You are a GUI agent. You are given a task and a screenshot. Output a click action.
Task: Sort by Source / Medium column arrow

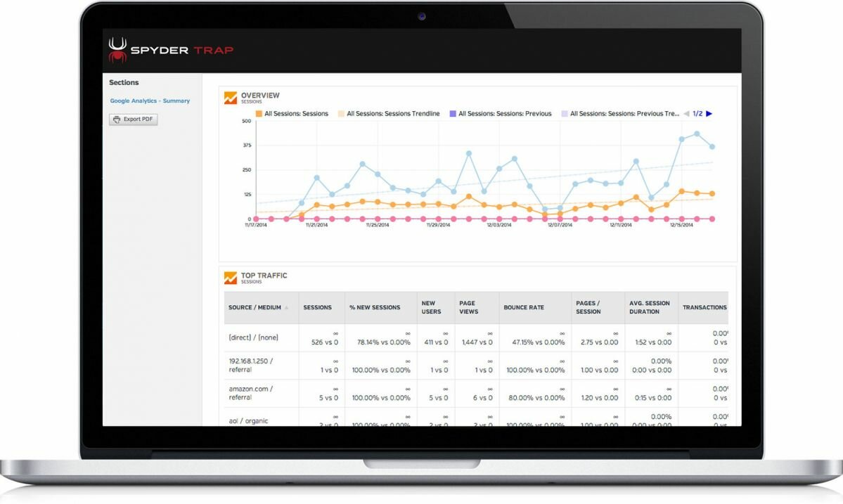286,308
